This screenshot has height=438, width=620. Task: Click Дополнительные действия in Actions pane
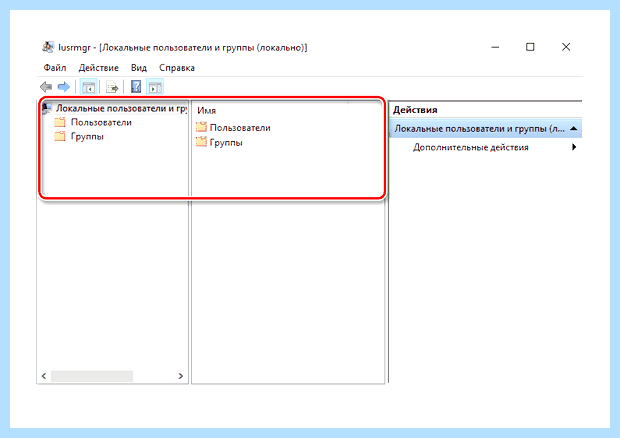(x=471, y=147)
